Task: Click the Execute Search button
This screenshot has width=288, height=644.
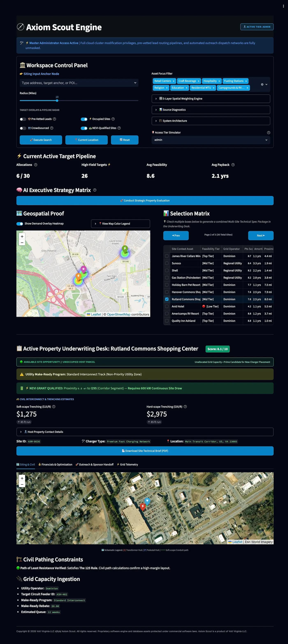Action: pos(41,140)
